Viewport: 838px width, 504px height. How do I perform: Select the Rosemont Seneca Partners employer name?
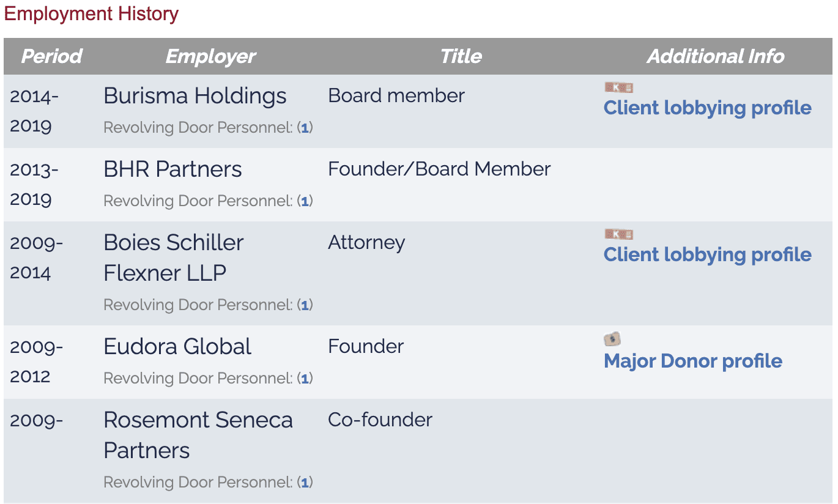[198, 435]
